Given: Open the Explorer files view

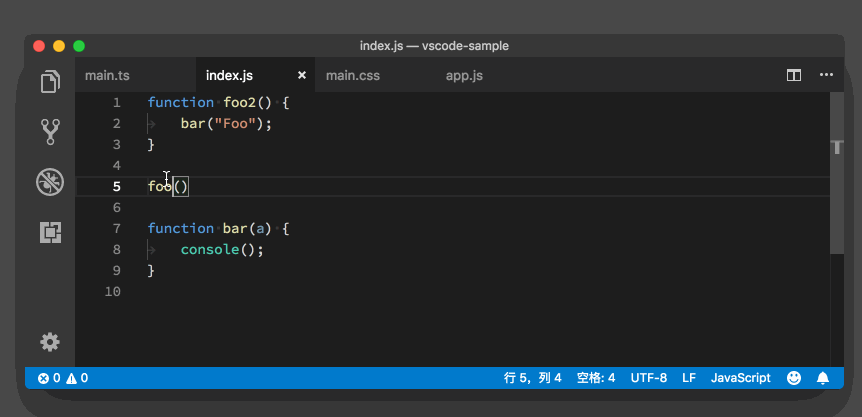Looking at the screenshot, I should point(50,82).
